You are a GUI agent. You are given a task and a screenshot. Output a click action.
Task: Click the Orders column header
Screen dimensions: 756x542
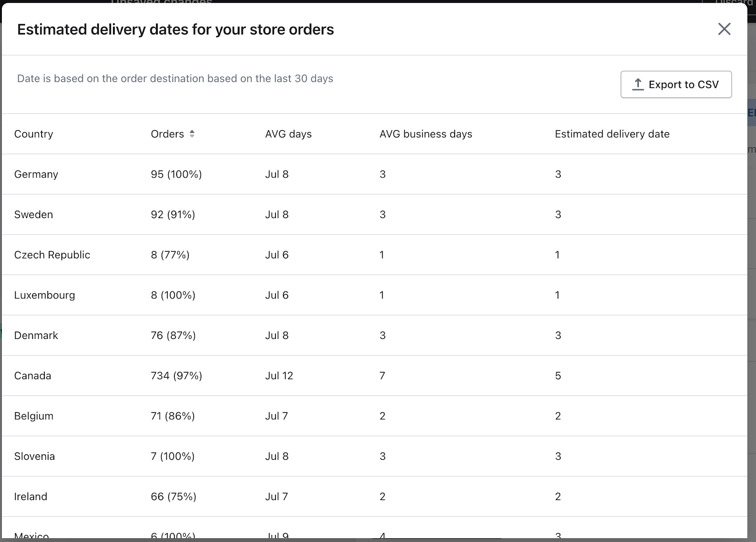(x=167, y=134)
